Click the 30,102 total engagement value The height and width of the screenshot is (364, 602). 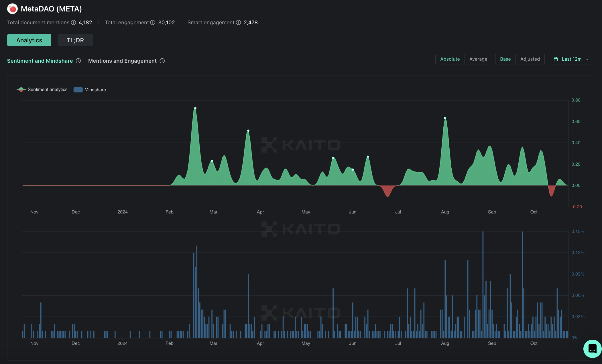coord(166,22)
